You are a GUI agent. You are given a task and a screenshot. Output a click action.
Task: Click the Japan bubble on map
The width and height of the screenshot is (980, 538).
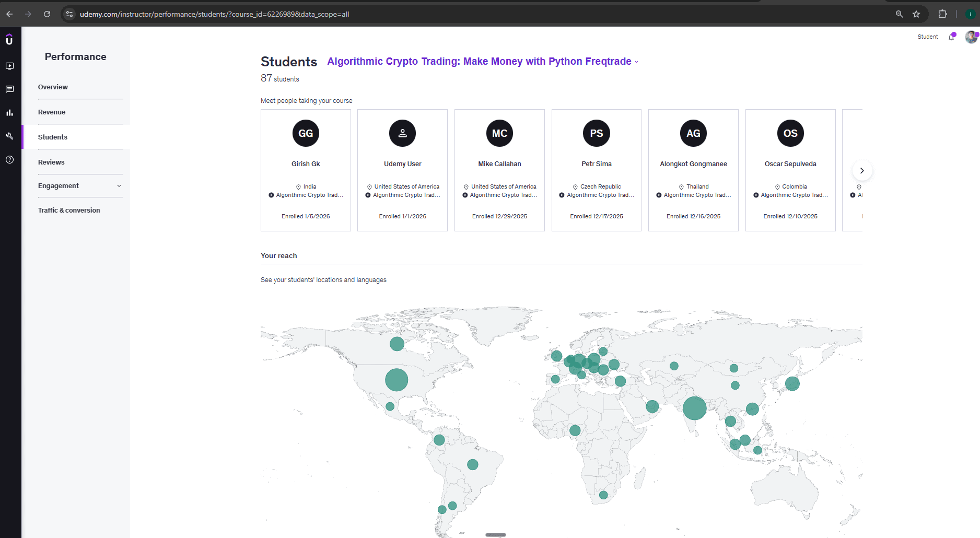[792, 384]
